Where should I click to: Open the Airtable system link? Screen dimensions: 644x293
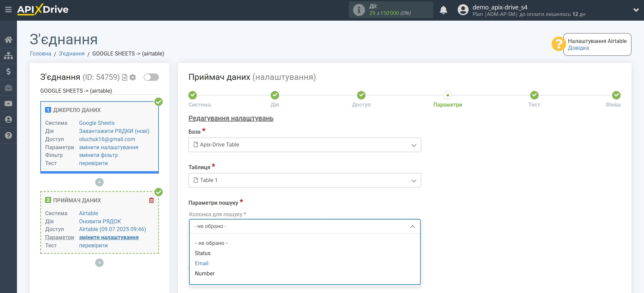click(89, 213)
